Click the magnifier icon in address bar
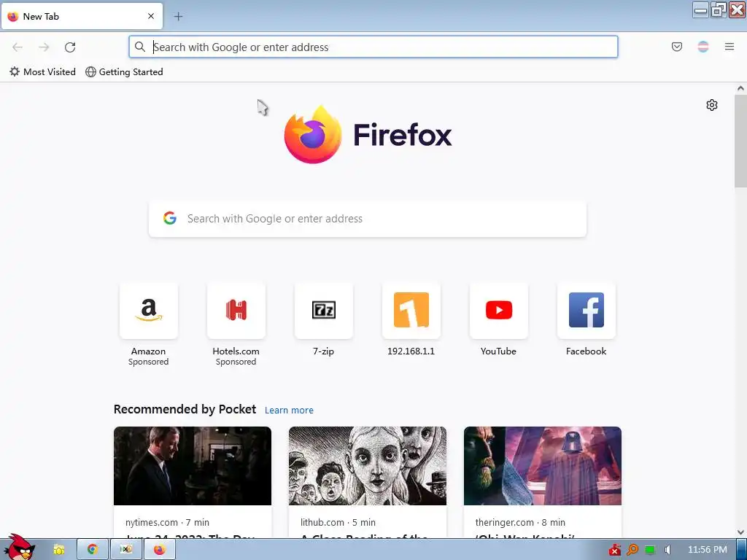Viewport: 747px width, 560px height. pyautogui.click(x=139, y=47)
